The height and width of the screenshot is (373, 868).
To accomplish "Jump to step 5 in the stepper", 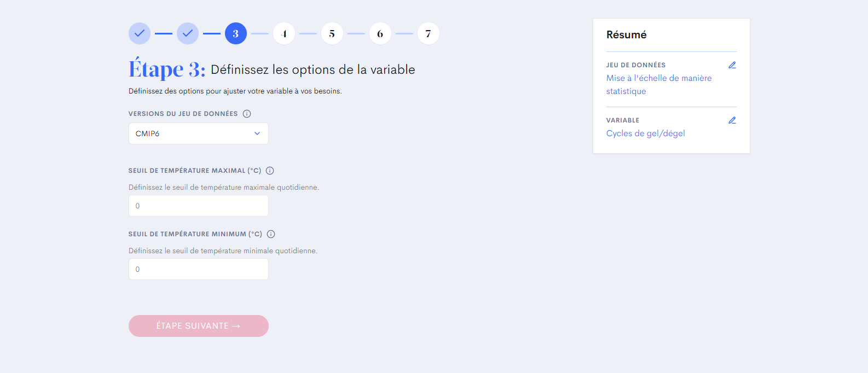I will [332, 33].
